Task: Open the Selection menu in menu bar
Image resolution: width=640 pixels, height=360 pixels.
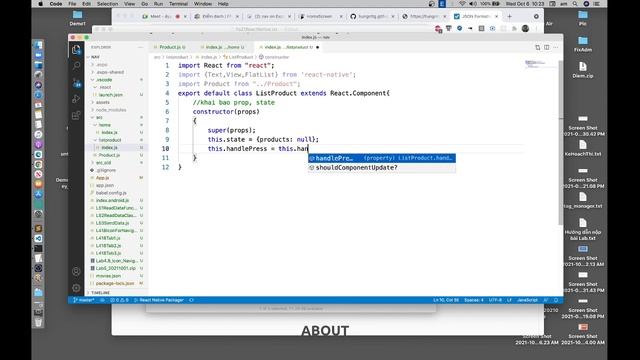Action: click(107, 4)
